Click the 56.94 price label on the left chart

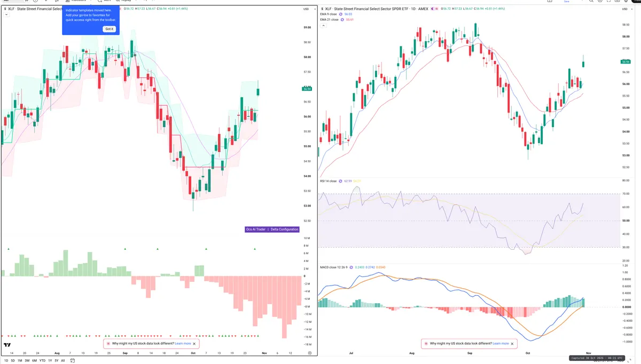coord(307,89)
